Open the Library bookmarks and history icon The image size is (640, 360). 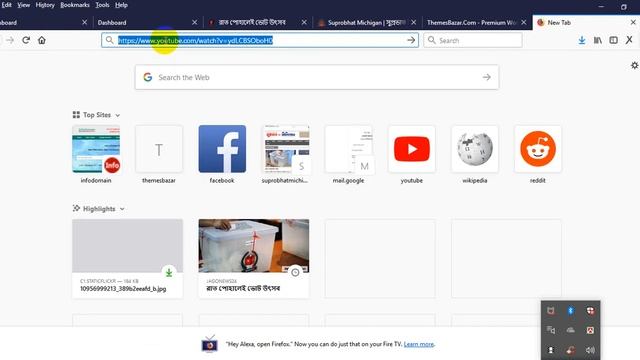point(598,40)
